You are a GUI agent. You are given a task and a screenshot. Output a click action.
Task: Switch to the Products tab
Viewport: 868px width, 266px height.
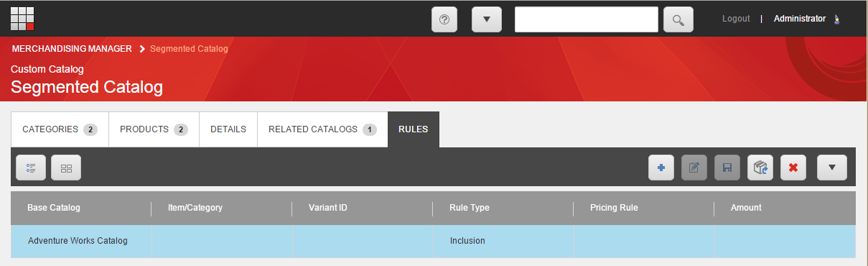[154, 129]
